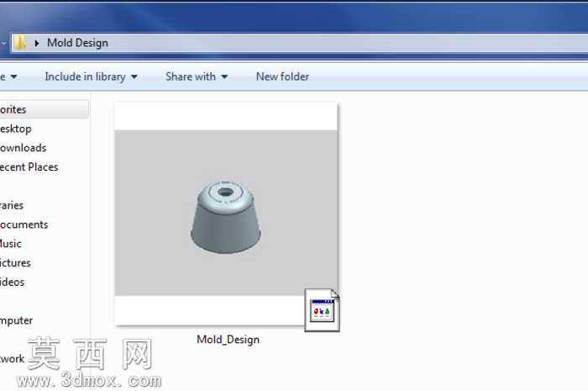Select Libraries in the sidebar
Viewport: 588px width, 391px height.
pyautogui.click(x=12, y=205)
